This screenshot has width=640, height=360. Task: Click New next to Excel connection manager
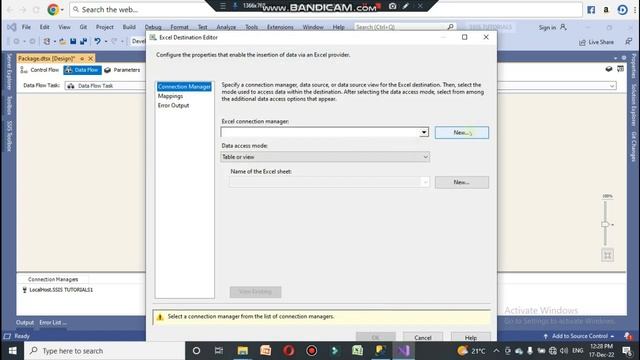tap(462, 132)
